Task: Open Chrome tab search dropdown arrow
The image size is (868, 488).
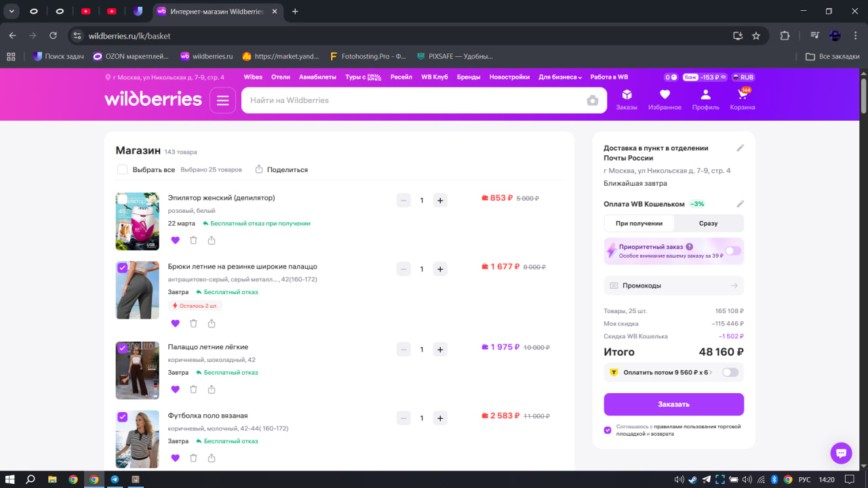Action: click(x=12, y=12)
